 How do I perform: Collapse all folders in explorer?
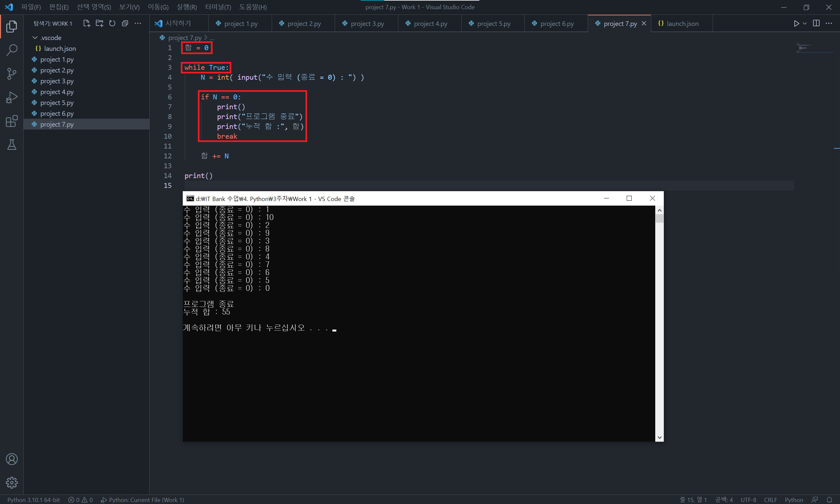click(x=125, y=23)
